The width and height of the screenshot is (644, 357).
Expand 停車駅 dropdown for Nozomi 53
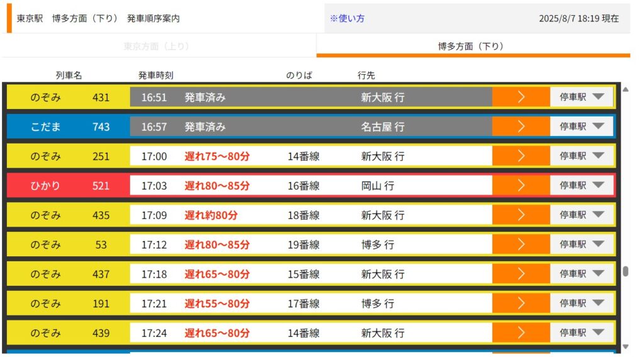[x=582, y=244]
